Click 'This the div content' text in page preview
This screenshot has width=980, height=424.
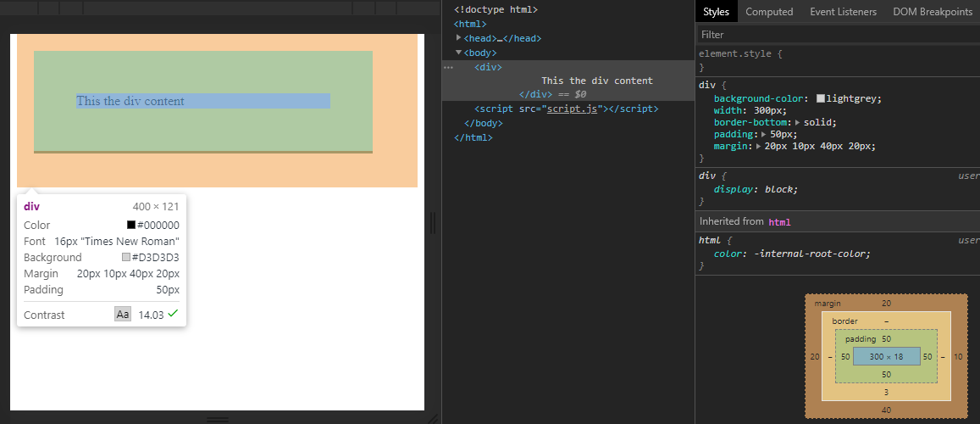pos(130,101)
